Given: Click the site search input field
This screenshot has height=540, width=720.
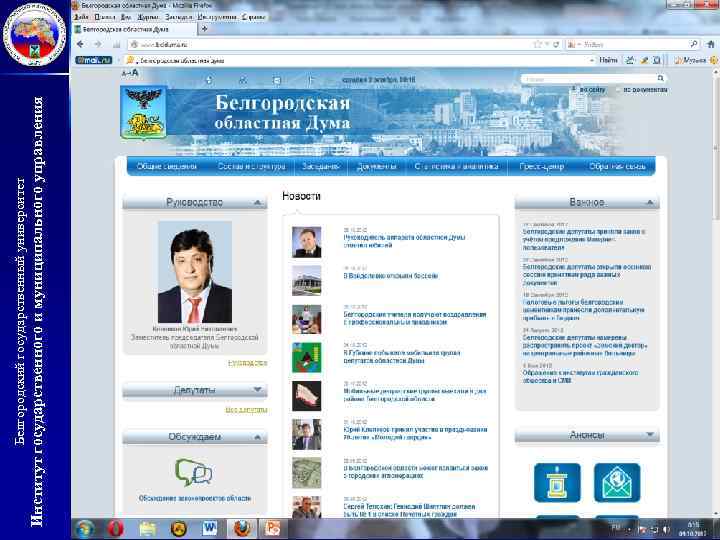Looking at the screenshot, I should [x=588, y=79].
